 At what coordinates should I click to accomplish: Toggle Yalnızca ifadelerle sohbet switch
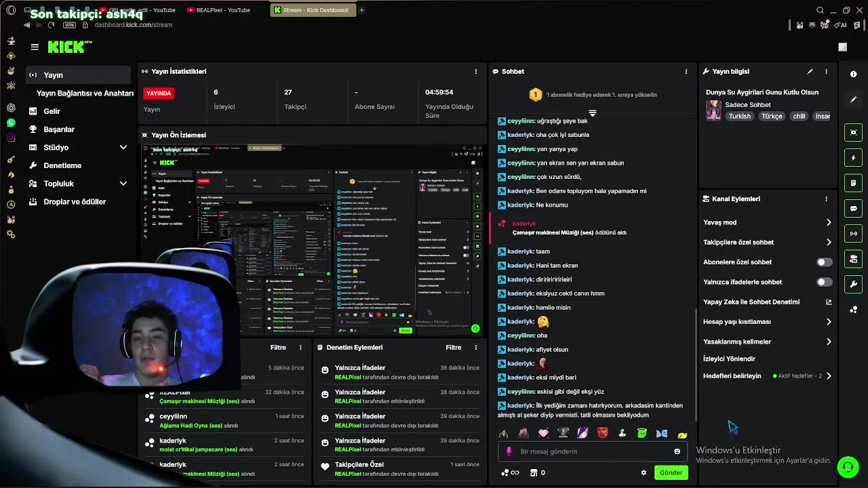824,282
